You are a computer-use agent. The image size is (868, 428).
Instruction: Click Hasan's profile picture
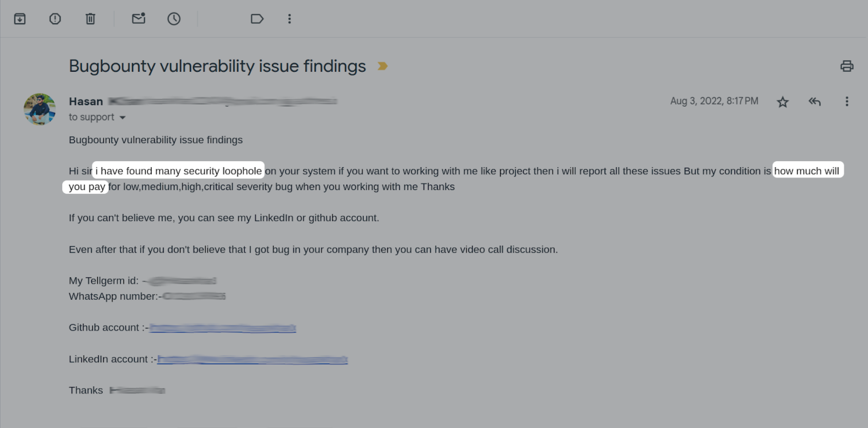click(39, 109)
